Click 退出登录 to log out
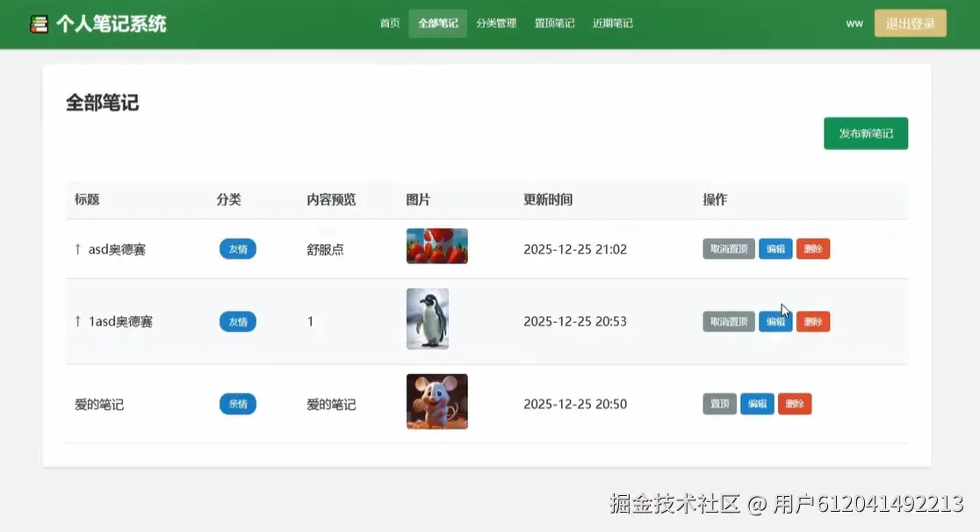This screenshot has height=532, width=980. tap(910, 23)
